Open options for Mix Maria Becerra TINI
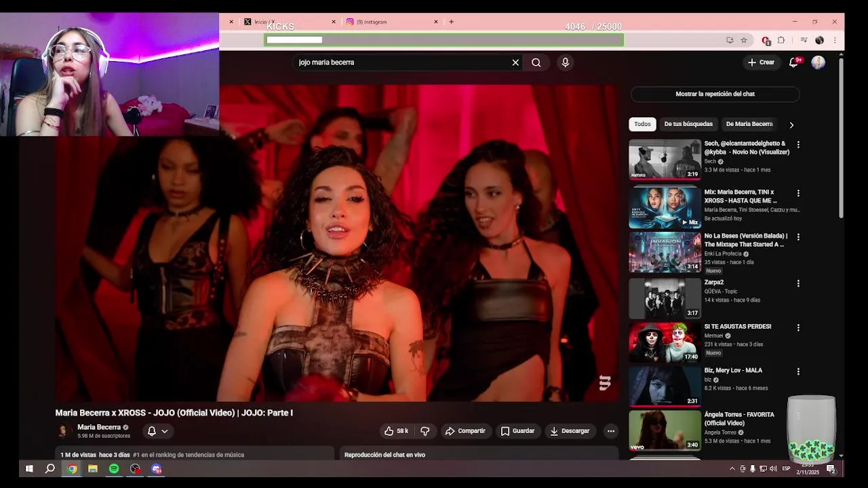This screenshot has width=868, height=488. (798, 193)
